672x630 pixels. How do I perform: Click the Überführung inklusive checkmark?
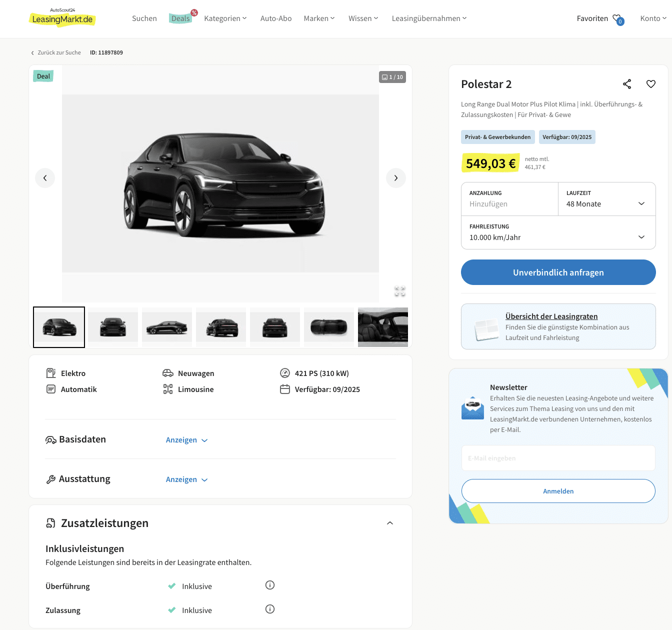tap(172, 586)
